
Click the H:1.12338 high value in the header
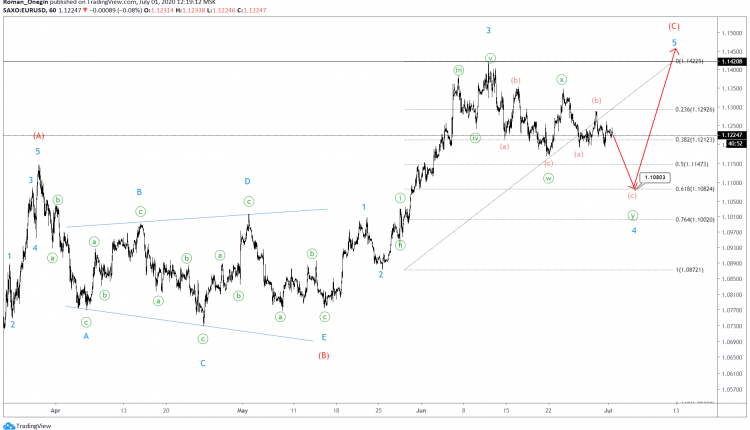coord(190,10)
